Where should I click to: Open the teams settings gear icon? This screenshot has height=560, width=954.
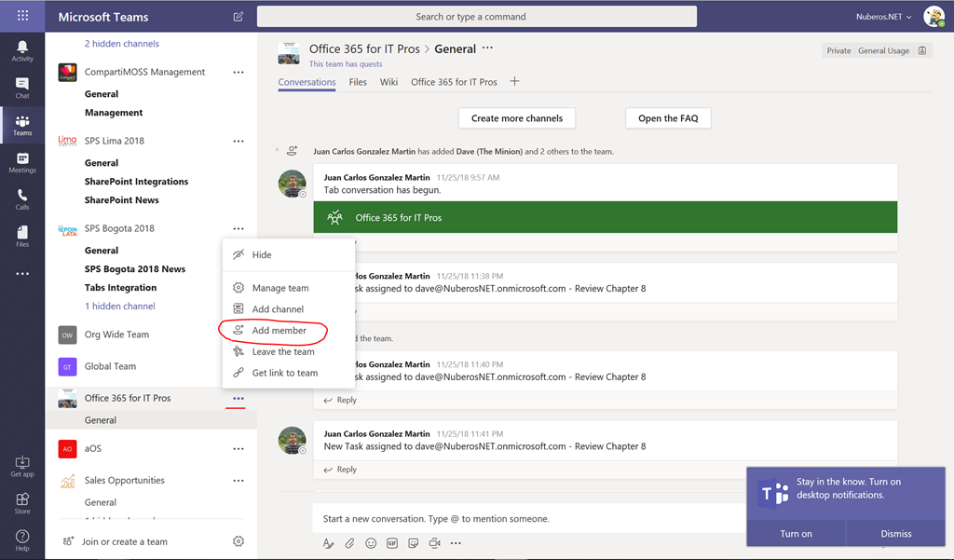[238, 541]
